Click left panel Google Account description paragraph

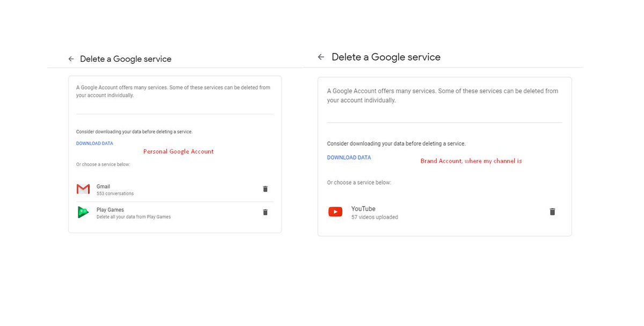click(173, 91)
